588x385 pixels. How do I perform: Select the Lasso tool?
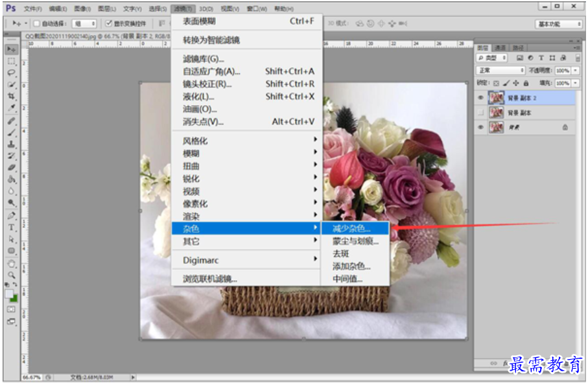(12, 73)
